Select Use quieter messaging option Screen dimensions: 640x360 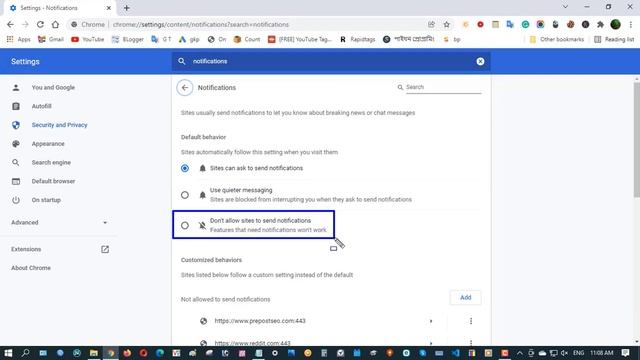pyautogui.click(x=184, y=195)
